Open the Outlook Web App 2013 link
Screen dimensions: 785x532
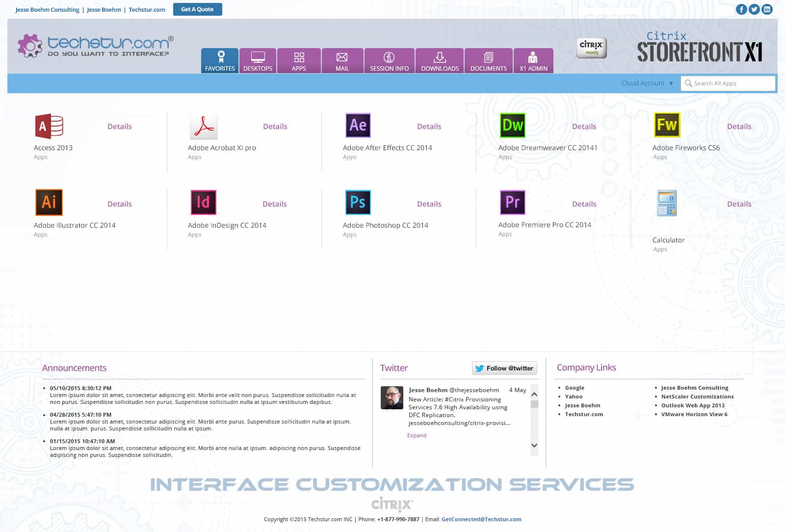coord(693,405)
